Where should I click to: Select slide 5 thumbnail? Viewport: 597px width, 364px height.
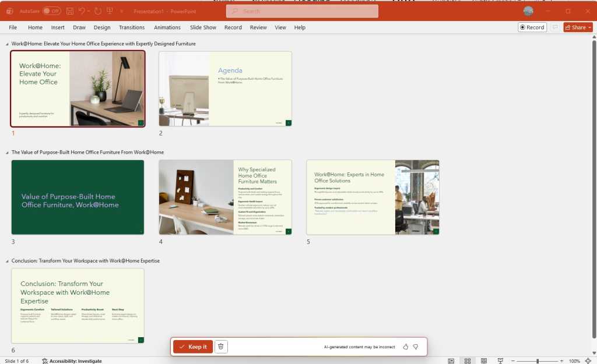(373, 197)
